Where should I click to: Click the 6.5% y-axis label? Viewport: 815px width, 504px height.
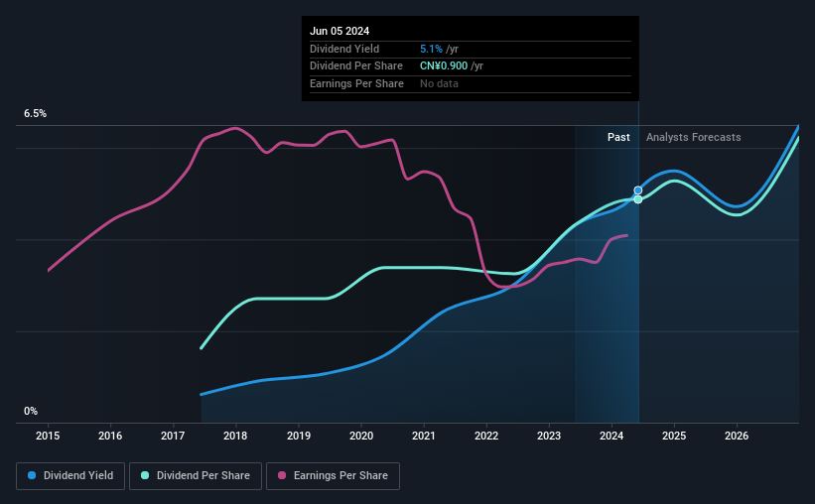[35, 114]
